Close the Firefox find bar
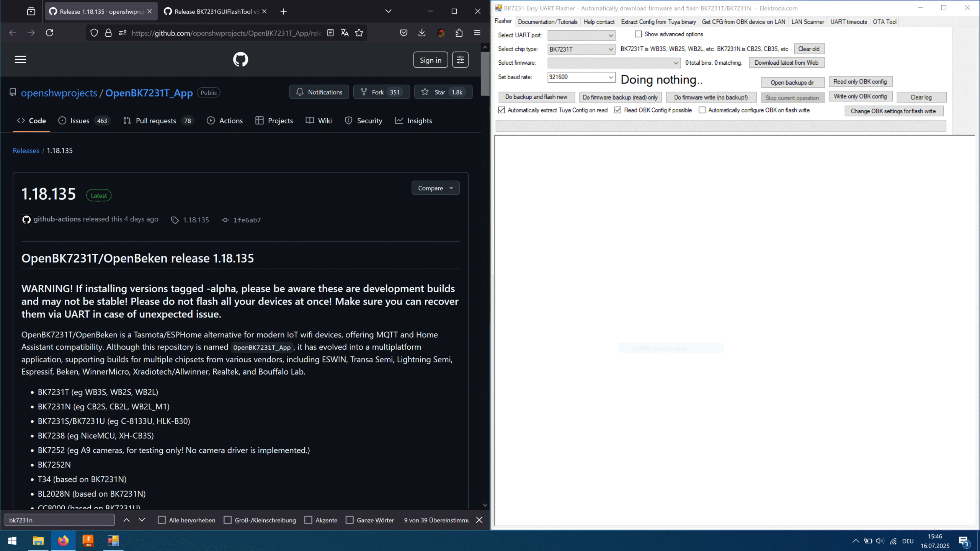Screen dimensions: 980x551 [x=479, y=520]
